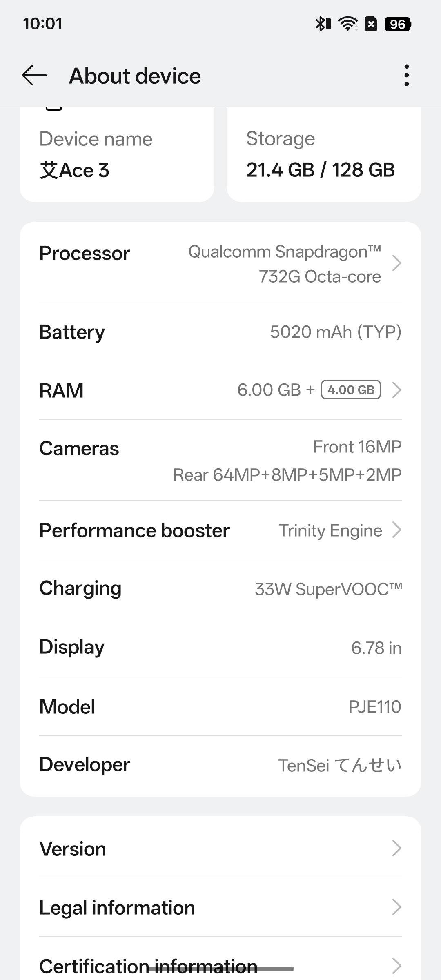Viewport: 441px width, 980px height.
Task: Open the three-dot overflow menu
Action: coord(406,76)
